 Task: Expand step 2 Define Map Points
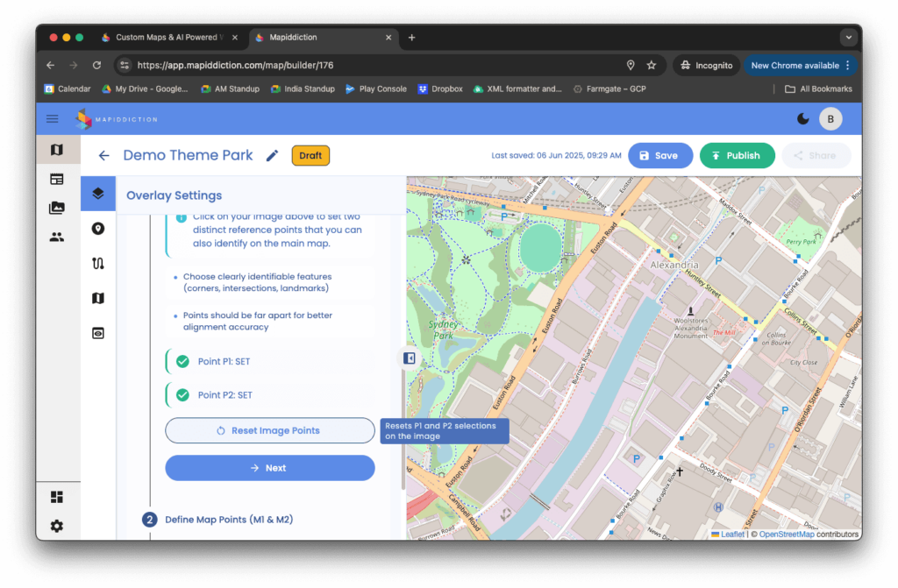(228, 520)
